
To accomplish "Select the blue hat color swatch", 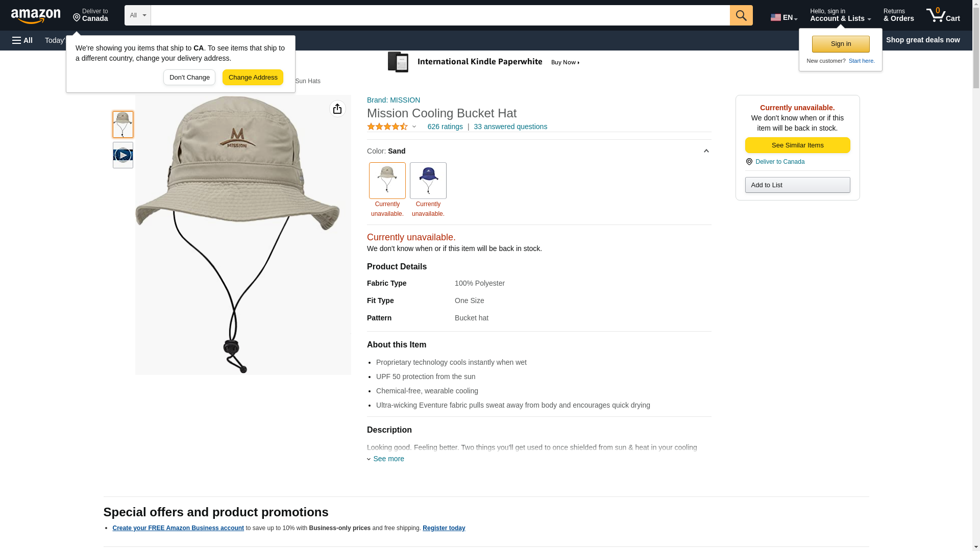I will [428, 181].
